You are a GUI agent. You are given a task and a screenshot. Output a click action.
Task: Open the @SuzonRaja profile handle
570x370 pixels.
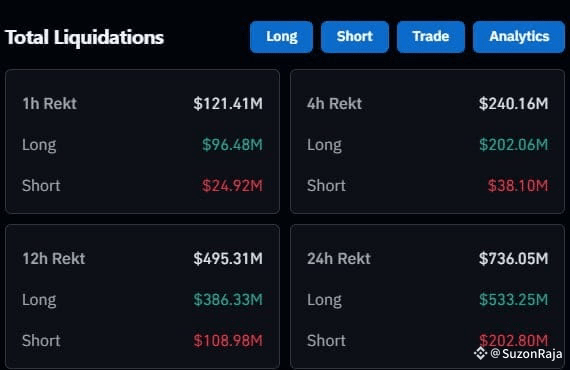pyautogui.click(x=526, y=353)
